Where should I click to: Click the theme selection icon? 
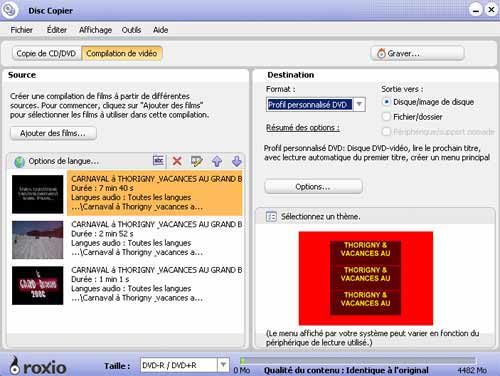point(271,217)
